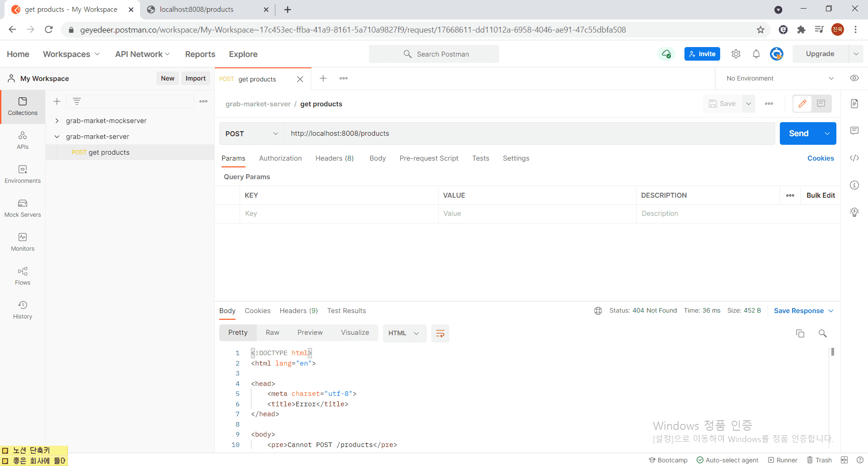Open the API Network dropdown menu
Viewport: 868px width, 466px height.
point(142,54)
